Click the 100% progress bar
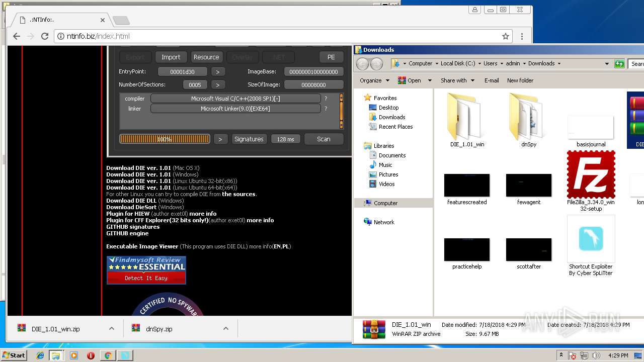 (x=165, y=139)
